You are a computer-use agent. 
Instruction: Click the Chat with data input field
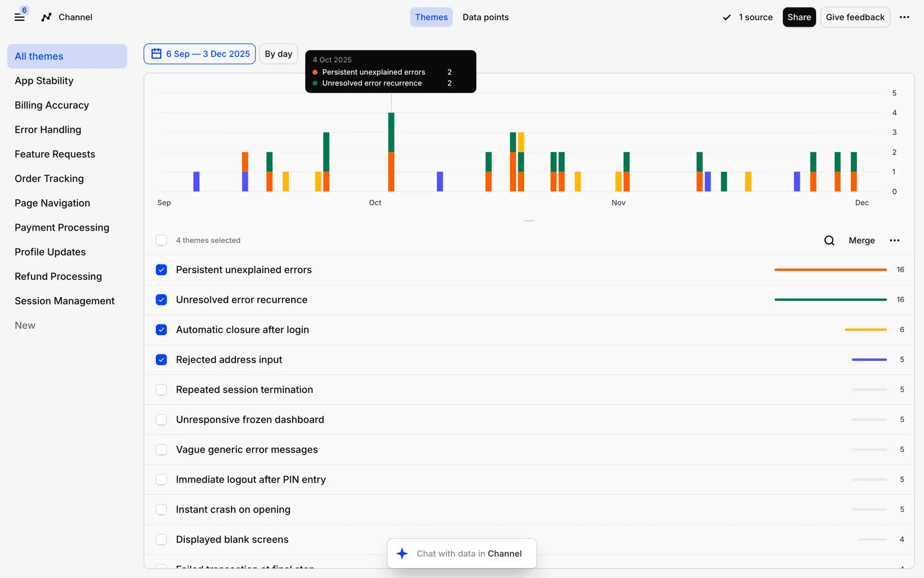(469, 553)
